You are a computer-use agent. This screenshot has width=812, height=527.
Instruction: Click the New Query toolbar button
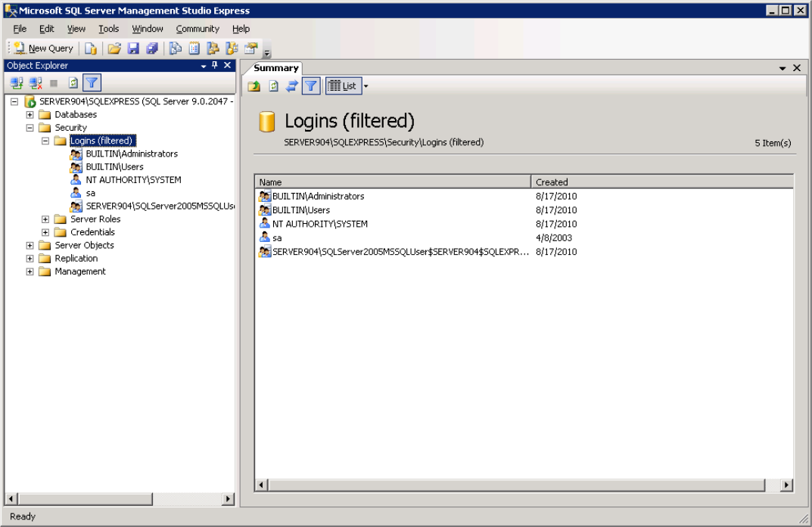pos(43,48)
